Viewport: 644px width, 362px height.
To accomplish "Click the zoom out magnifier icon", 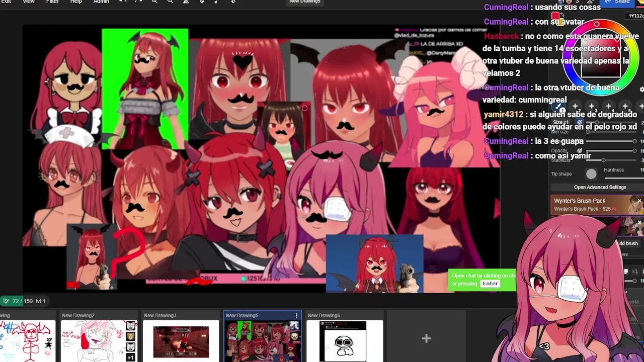I will (x=170, y=2).
